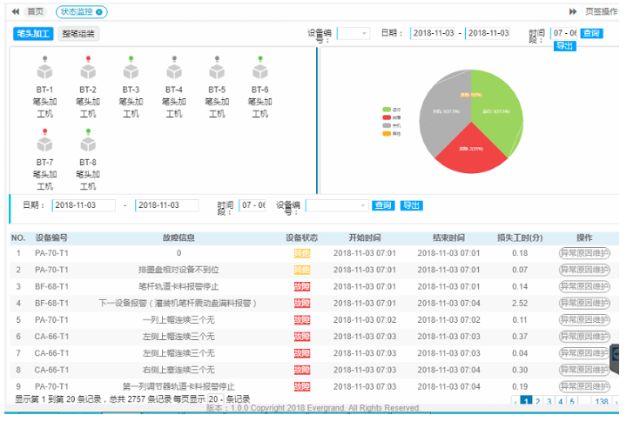640x435 pixels.
Task: Select the BT-1 machine icon
Action: point(45,72)
